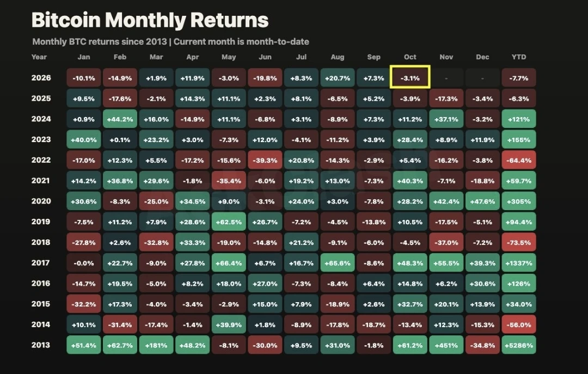
Task: Click the -32.2% January 2015 cell
Action: [x=84, y=304]
